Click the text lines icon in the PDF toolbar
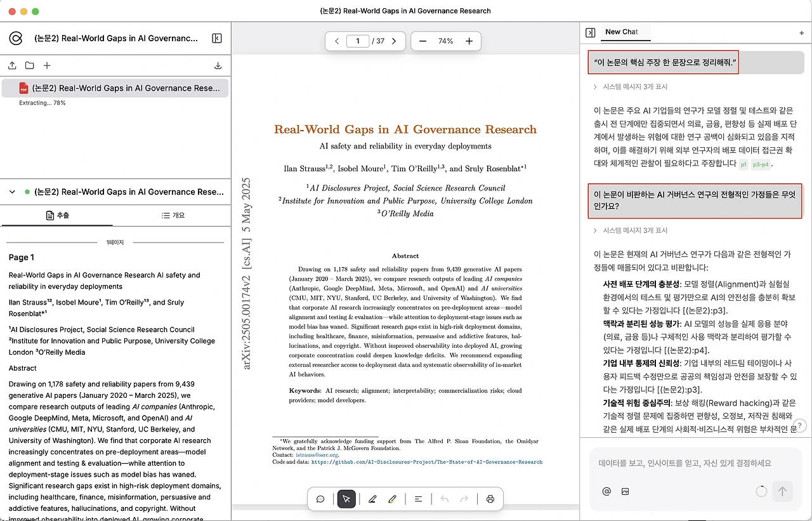Screen dimensions: 812x521 pos(419,499)
